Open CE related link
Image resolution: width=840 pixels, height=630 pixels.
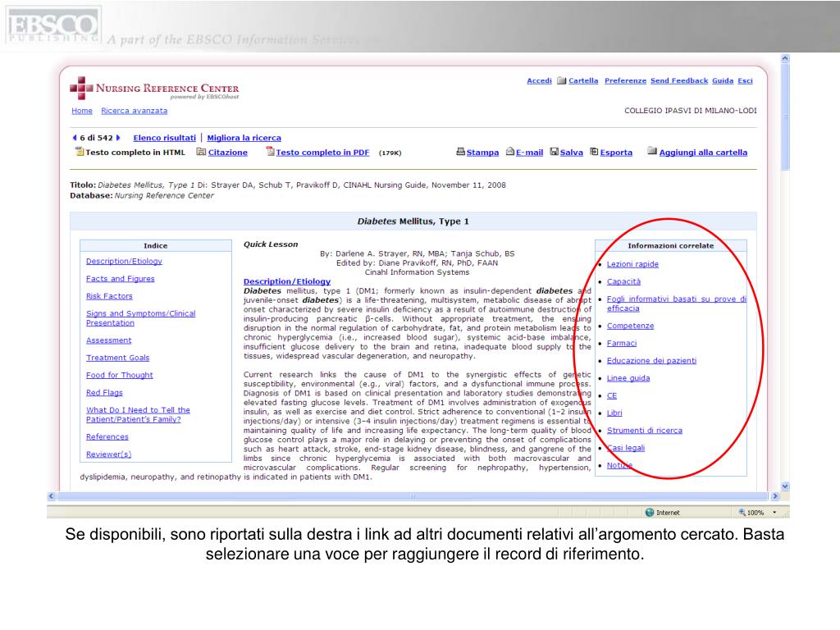(x=612, y=395)
